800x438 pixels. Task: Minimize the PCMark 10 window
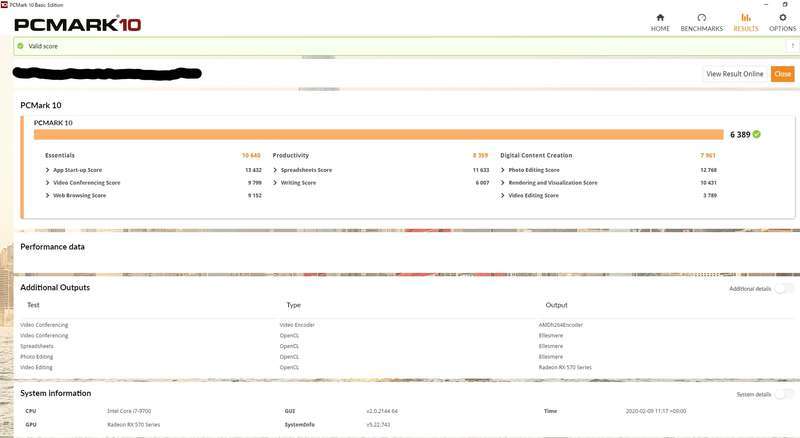tap(766, 5)
